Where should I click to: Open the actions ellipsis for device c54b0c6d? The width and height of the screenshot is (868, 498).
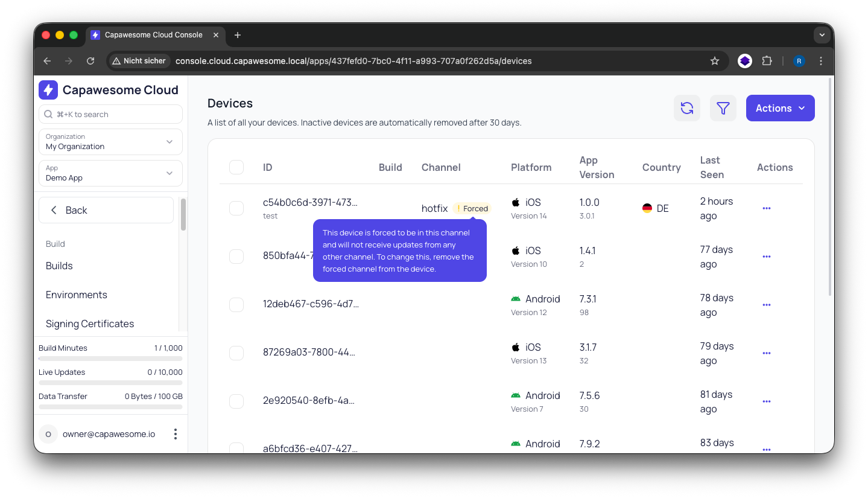(766, 208)
